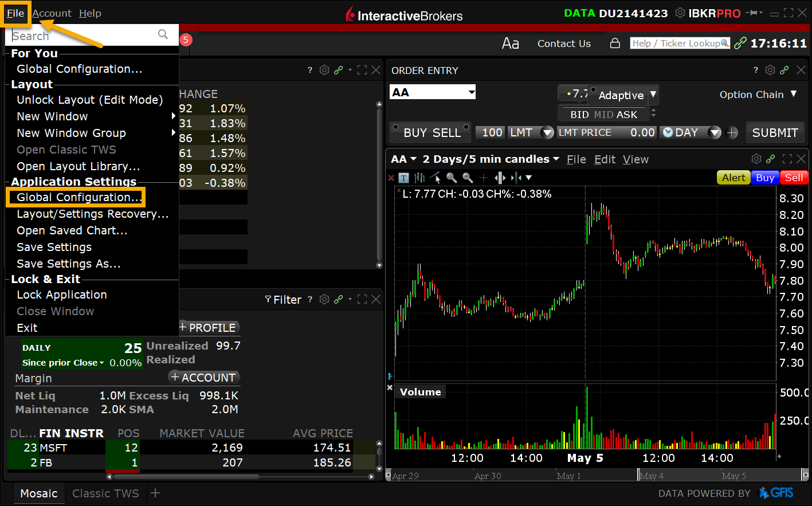Close the Volume subchart with its X
Screen dimensions: 812x506
click(x=390, y=388)
